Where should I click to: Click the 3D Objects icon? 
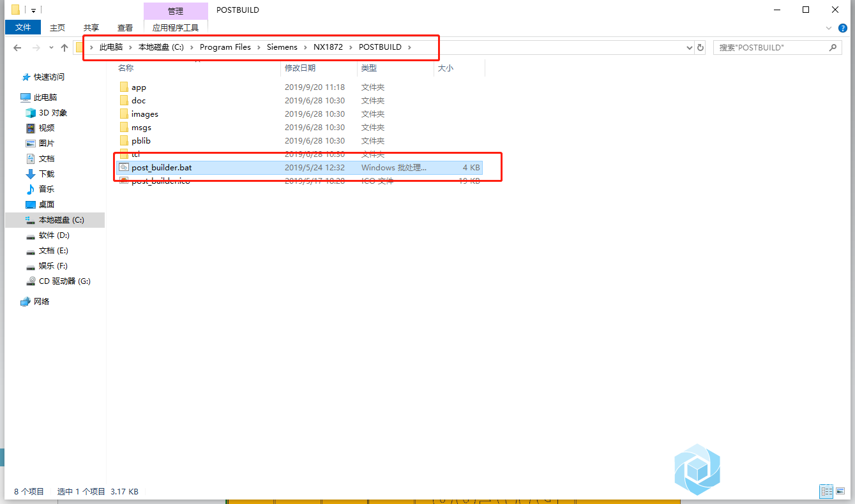pos(31,112)
